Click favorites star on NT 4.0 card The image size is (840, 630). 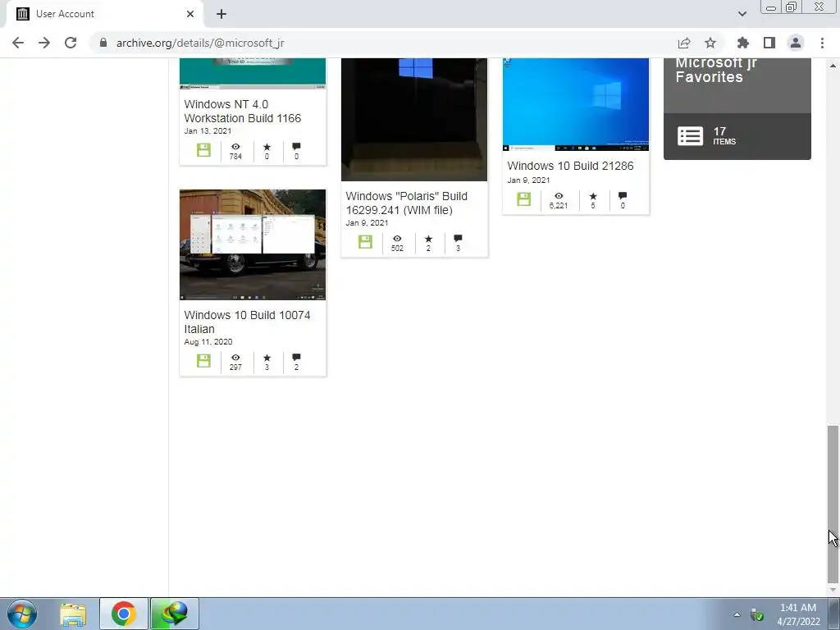(267, 146)
